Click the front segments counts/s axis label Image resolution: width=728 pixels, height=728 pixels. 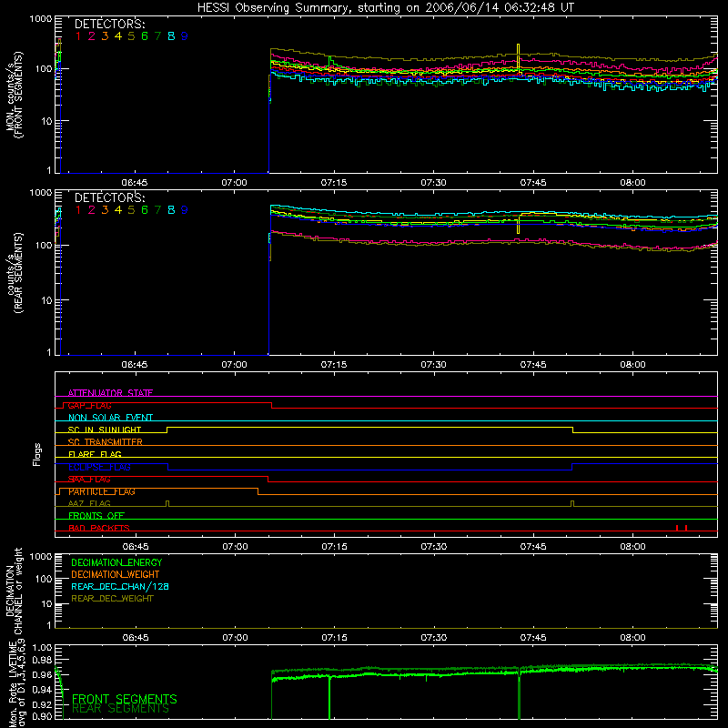coord(14,95)
